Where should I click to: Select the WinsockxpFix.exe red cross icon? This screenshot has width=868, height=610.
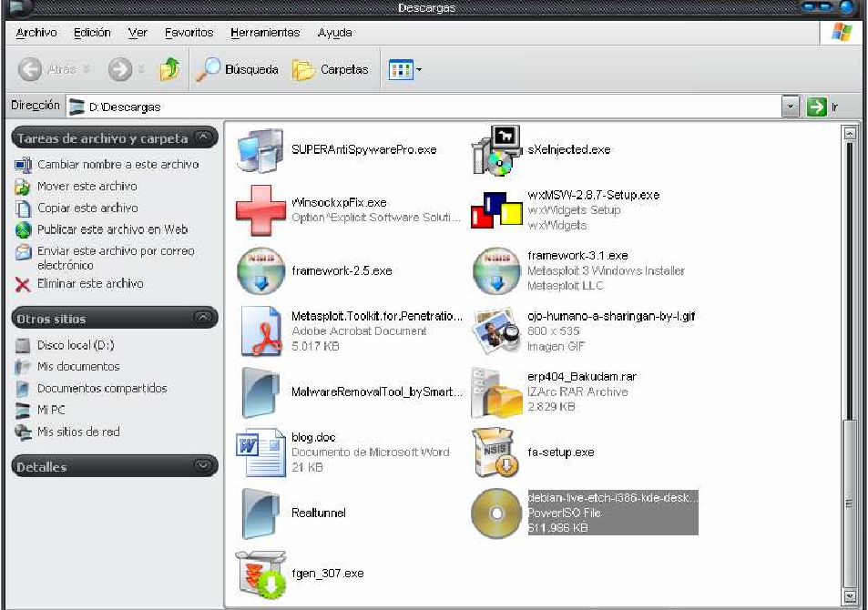coord(260,210)
